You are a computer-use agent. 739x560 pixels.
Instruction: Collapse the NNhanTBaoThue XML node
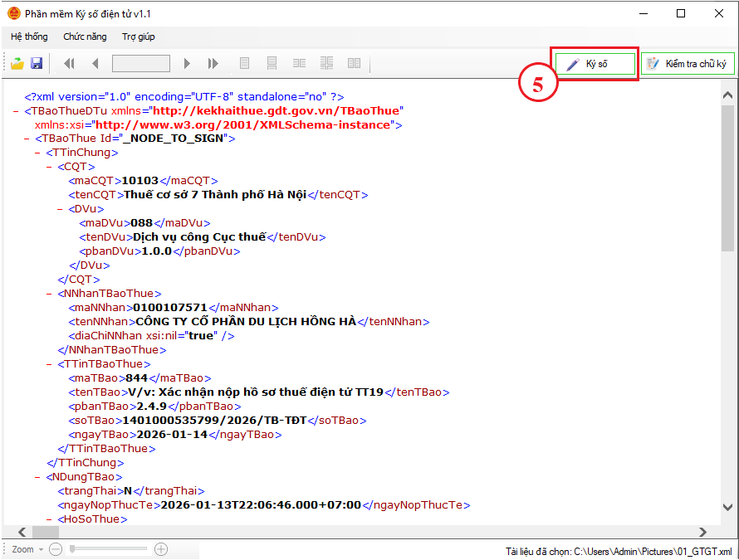click(x=48, y=293)
